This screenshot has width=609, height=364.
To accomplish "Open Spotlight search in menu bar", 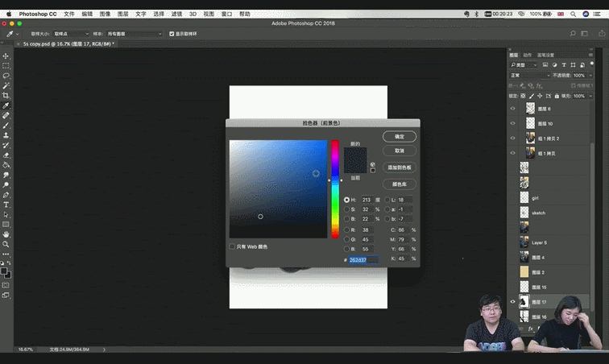I will [574, 14].
